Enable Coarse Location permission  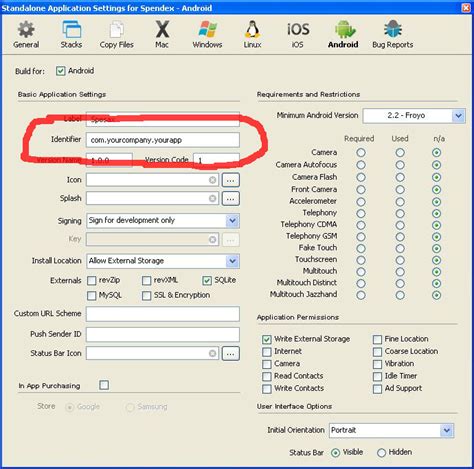pos(377,352)
